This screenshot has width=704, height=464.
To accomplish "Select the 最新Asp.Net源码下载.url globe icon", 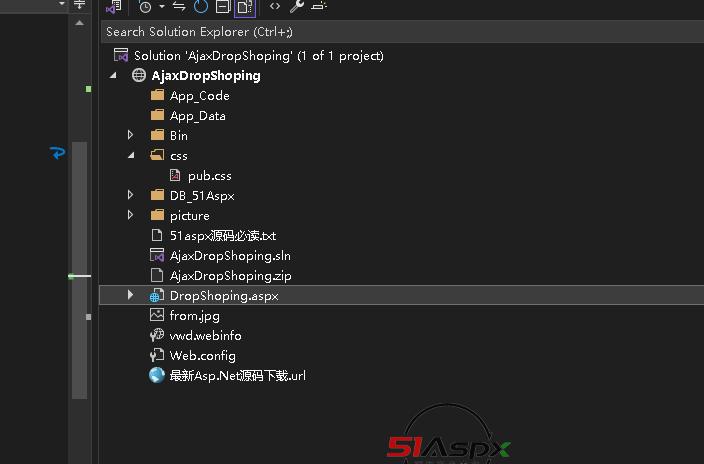I will (x=157, y=375).
